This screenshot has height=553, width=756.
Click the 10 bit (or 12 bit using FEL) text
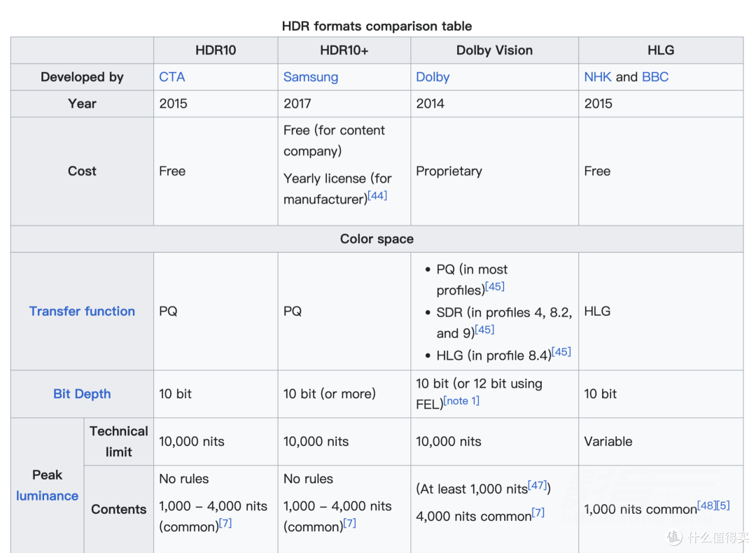point(479,394)
